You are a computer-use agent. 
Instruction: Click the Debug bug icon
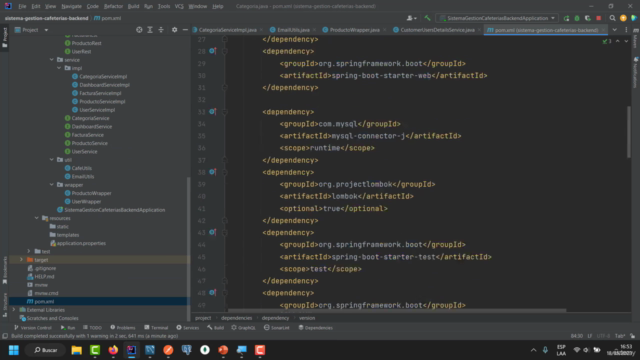coord(577,18)
